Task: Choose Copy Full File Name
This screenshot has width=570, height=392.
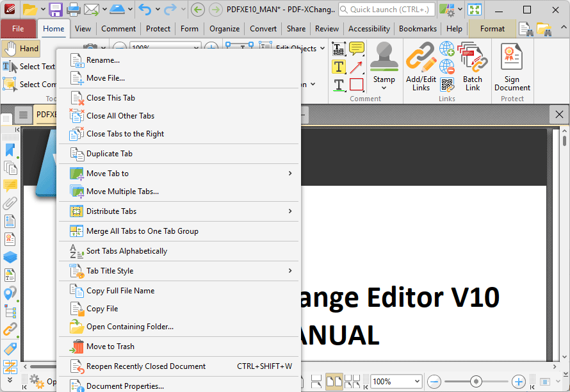Action: [178, 291]
